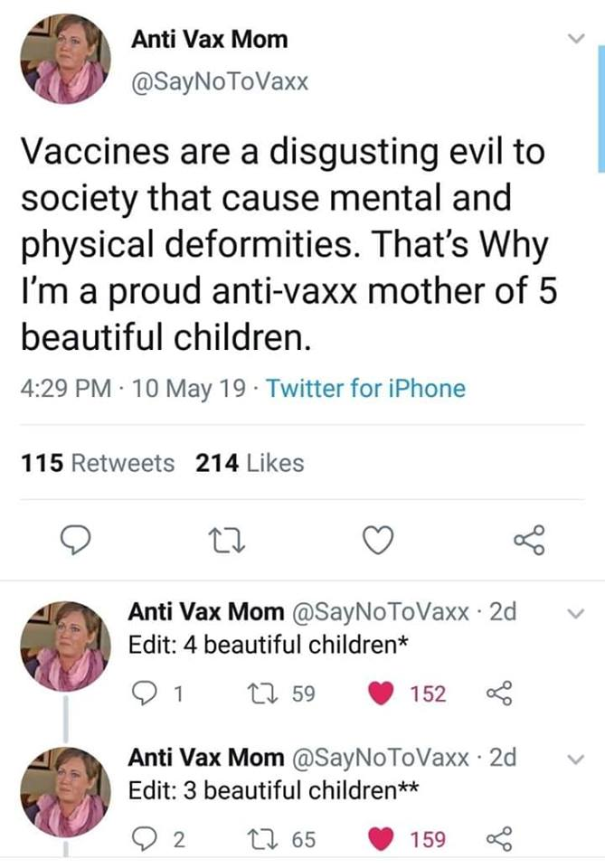Image resolution: width=605 pixels, height=868 pixels.
Task: Unlike the '3 beautiful children' reply
Action: [x=380, y=839]
